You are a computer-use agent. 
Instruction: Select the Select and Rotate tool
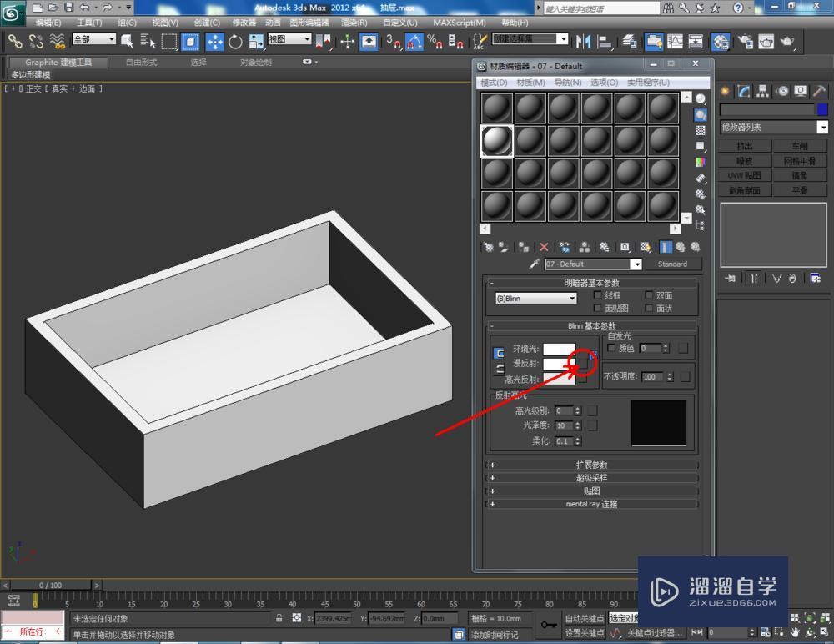coord(235,42)
